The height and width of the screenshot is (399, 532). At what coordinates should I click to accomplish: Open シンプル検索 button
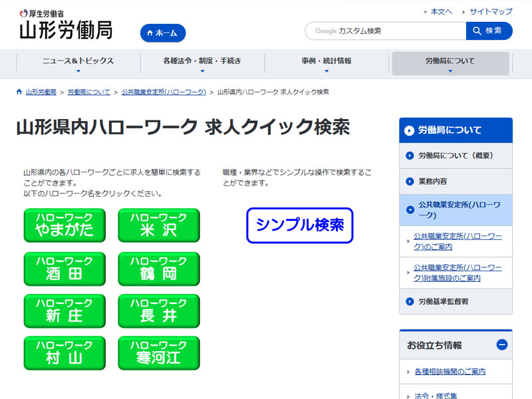click(300, 225)
